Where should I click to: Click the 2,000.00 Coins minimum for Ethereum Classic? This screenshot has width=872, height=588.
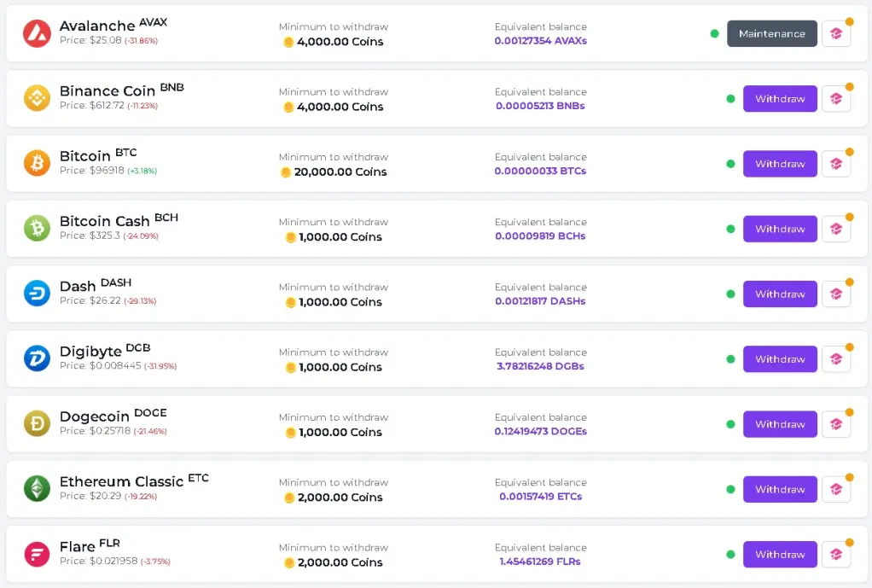click(334, 498)
